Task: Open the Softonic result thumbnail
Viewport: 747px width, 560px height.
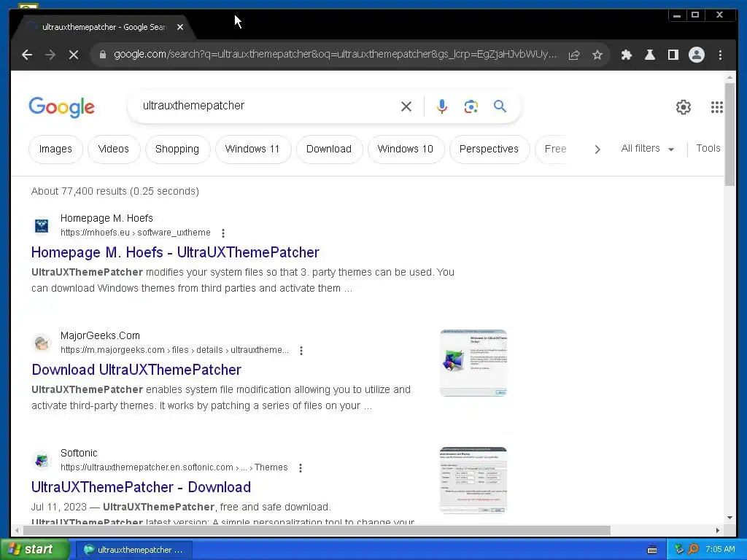Action: coord(473,480)
